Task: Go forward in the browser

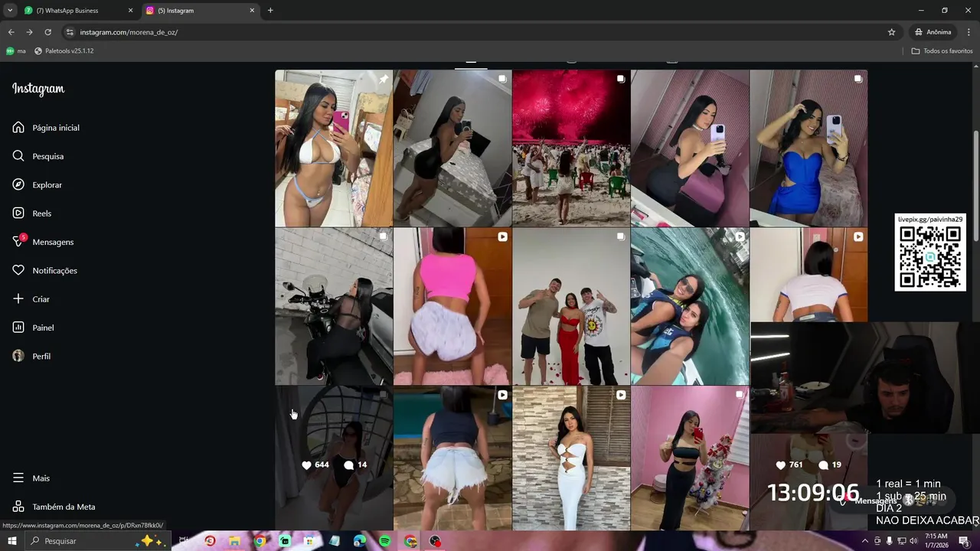Action: [x=29, y=32]
